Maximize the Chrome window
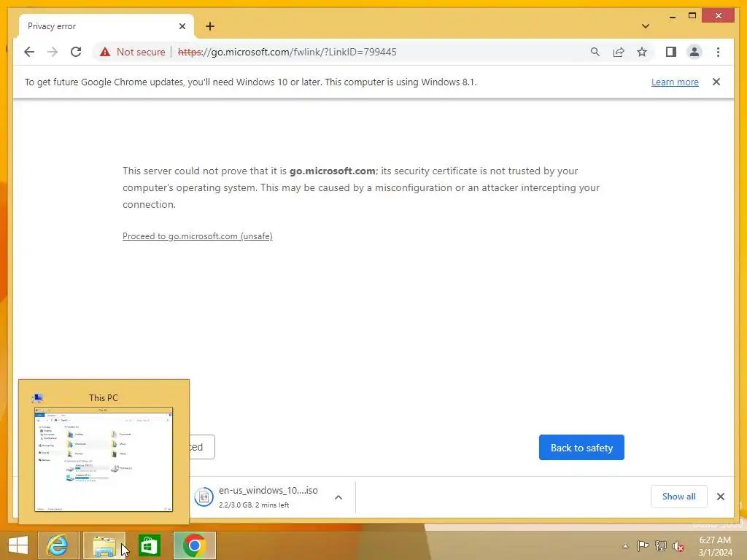This screenshot has width=747, height=560. 692,16
